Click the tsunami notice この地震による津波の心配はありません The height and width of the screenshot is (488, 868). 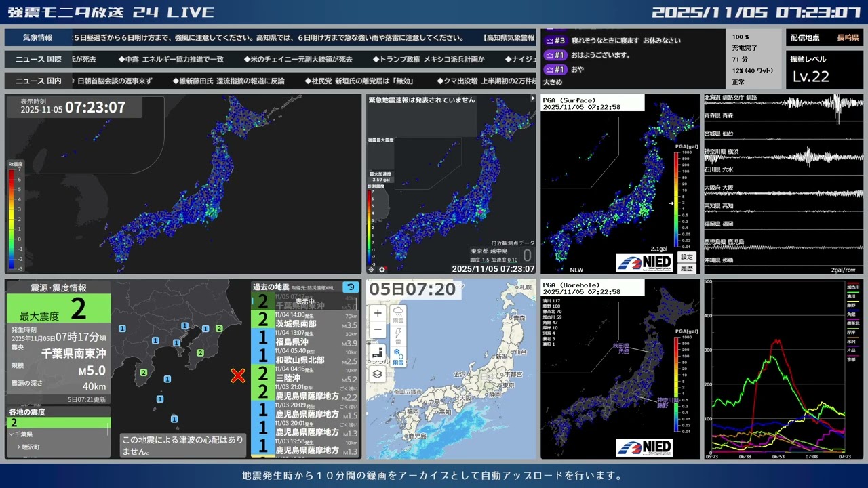tap(182, 445)
